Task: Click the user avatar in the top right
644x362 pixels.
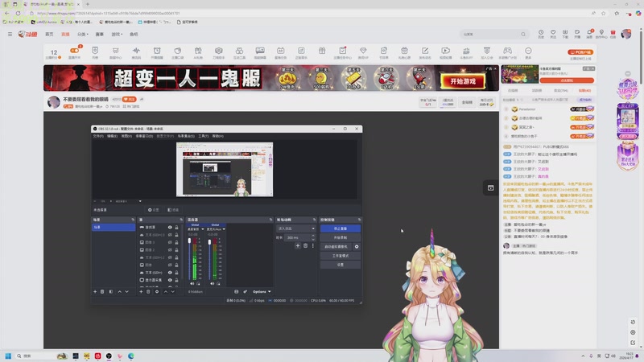Action: pos(626,34)
